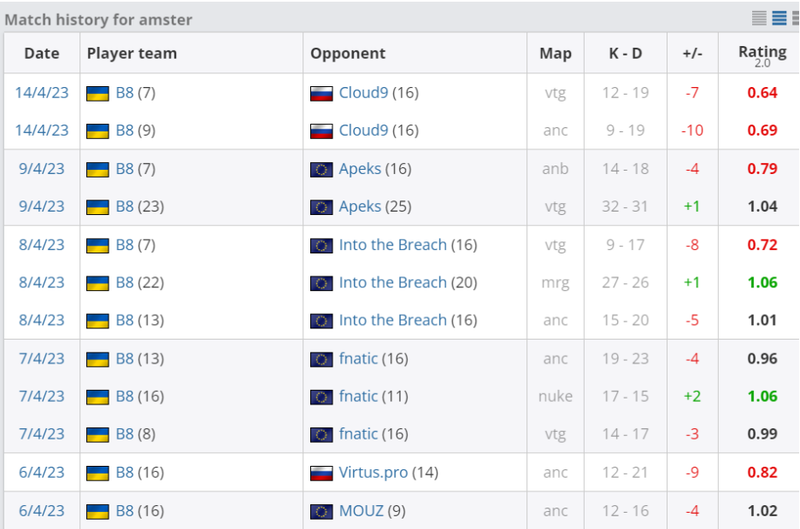Click the Russia flag beside Cloud9 vtg match
This screenshot has height=529, width=800.
[321, 93]
